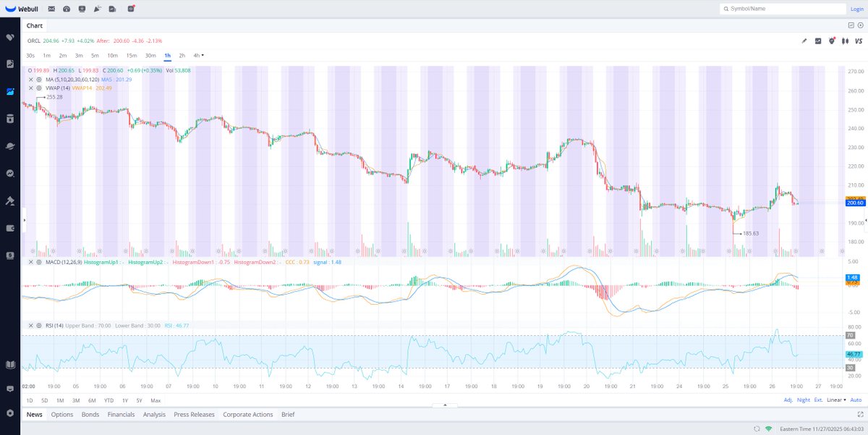Select the 3M range button
Viewport: 868px width, 435px height.
(76, 400)
